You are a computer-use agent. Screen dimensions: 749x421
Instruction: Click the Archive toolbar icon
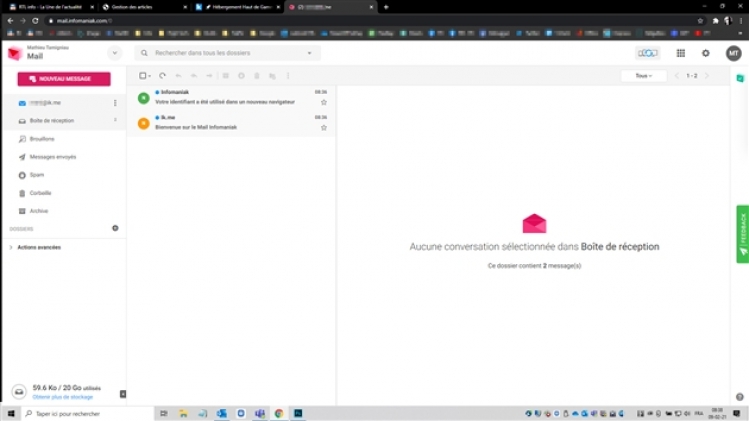point(225,76)
